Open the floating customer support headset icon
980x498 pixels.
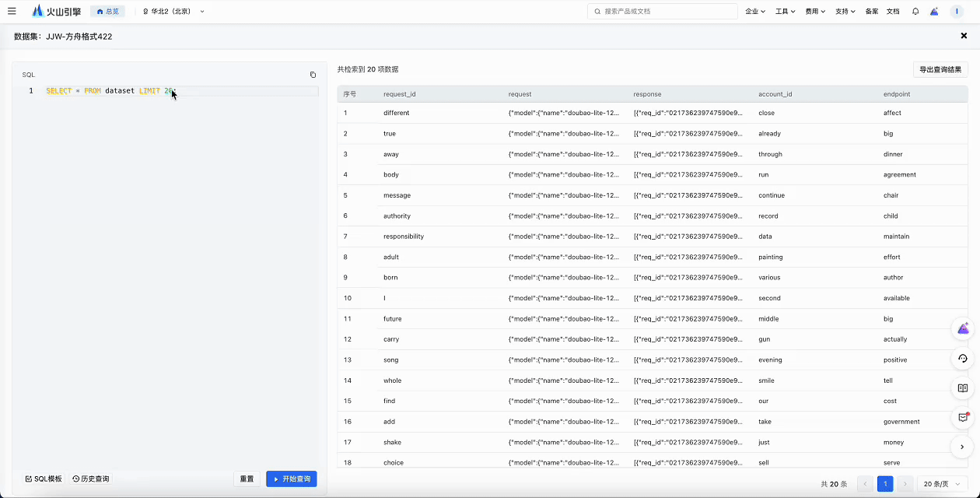(x=962, y=359)
